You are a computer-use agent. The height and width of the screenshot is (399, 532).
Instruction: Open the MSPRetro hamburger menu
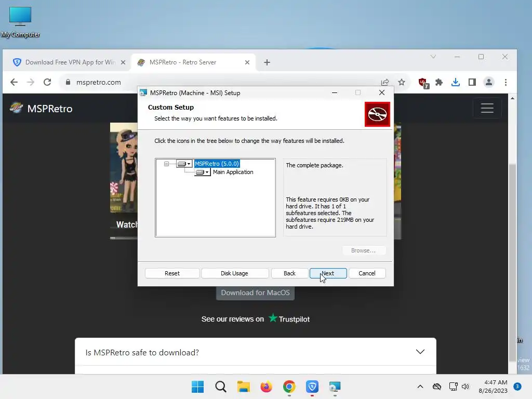click(487, 108)
